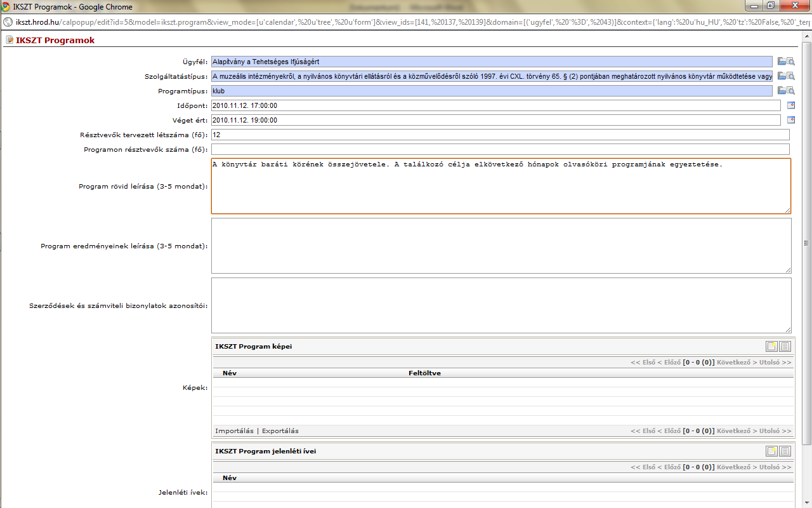Click the IKSZT Program képei heading
The height and width of the screenshot is (508, 812).
254,346
